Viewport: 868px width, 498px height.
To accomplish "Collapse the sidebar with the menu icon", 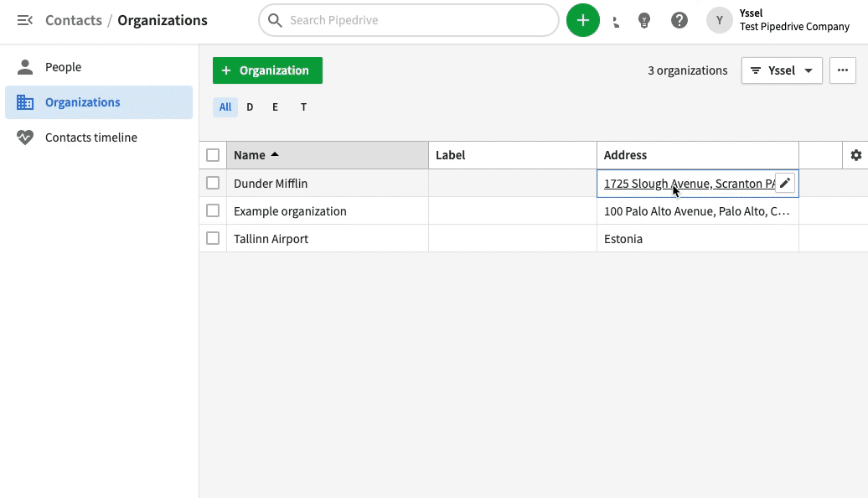I will (25, 20).
